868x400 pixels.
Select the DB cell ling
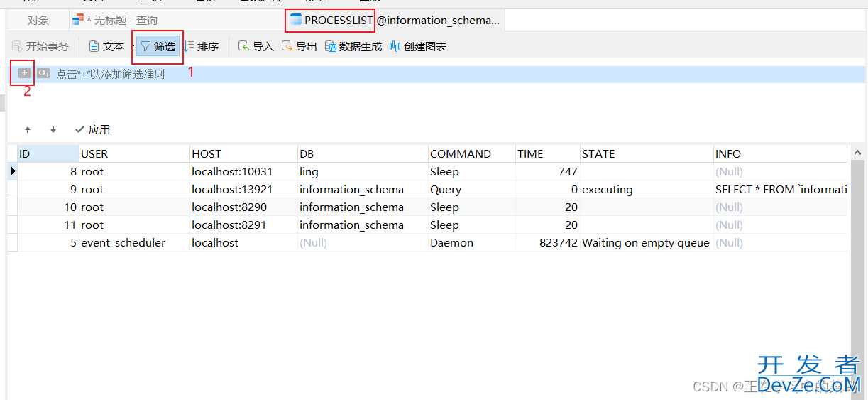pyautogui.click(x=363, y=171)
